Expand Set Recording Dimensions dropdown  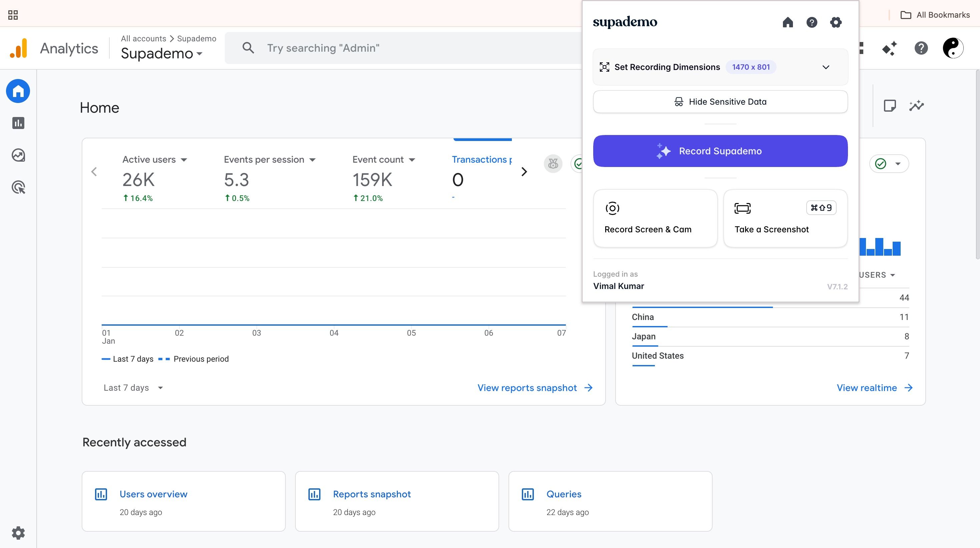[x=826, y=67]
